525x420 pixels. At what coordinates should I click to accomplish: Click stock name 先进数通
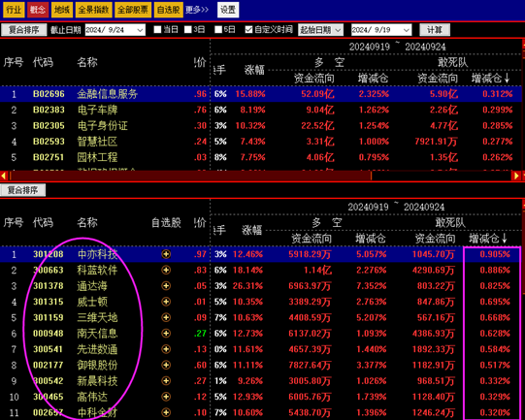[x=97, y=349]
